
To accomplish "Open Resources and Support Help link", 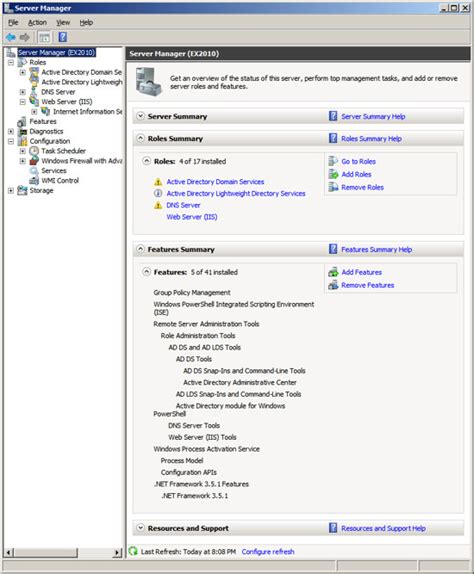I will pyautogui.click(x=383, y=528).
